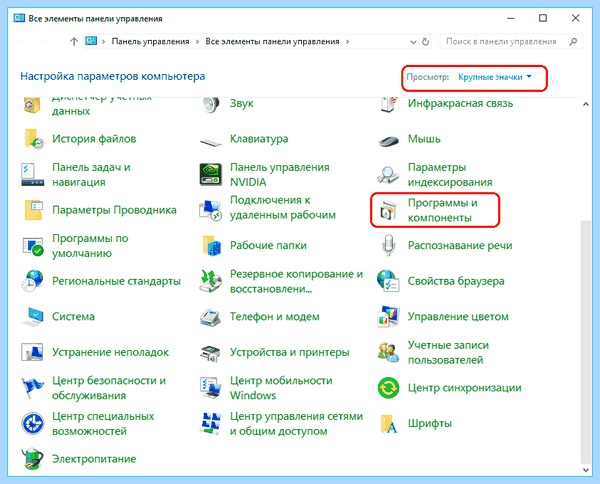Click the Распознавание речи microphone icon
The width and height of the screenshot is (600, 484).
point(388,245)
